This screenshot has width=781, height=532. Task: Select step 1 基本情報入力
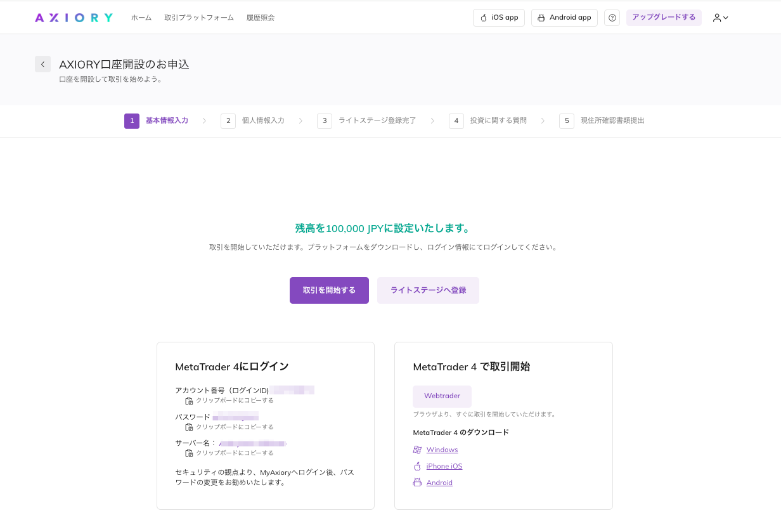(157, 120)
